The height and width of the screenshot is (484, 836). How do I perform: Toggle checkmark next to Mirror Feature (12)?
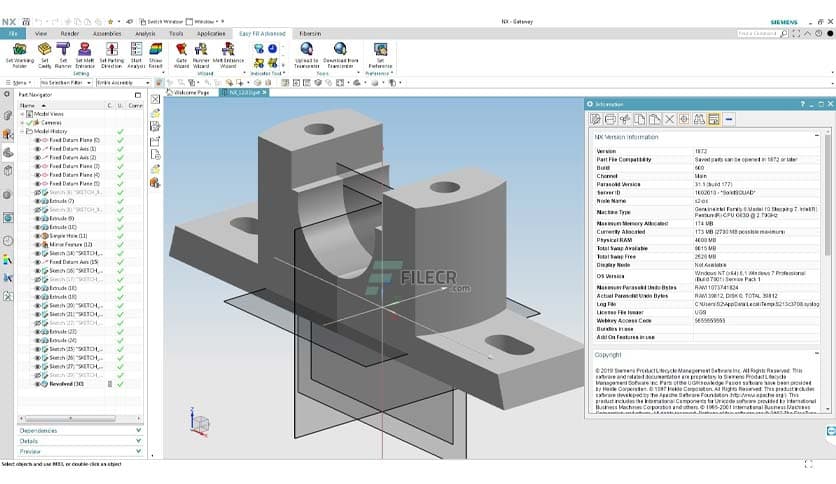(120, 245)
